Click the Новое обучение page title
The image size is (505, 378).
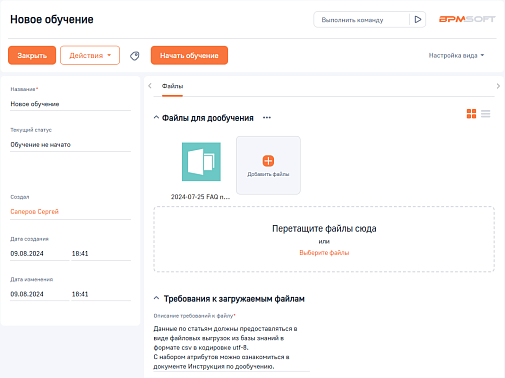[x=52, y=19]
